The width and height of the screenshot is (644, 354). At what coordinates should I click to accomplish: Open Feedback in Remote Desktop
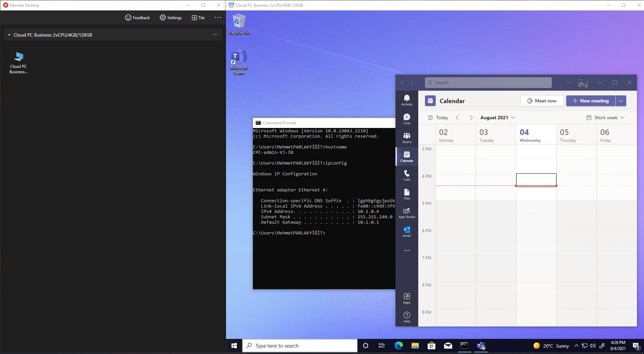[x=137, y=17]
